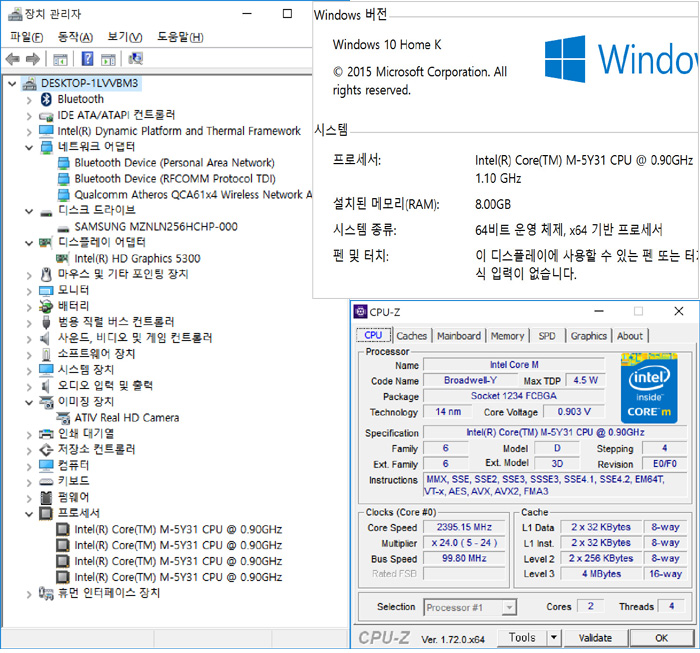This screenshot has width=700, height=653.
Task: Collapse the DESKTOP-1LVVBM3 root node
Action: tap(12, 83)
